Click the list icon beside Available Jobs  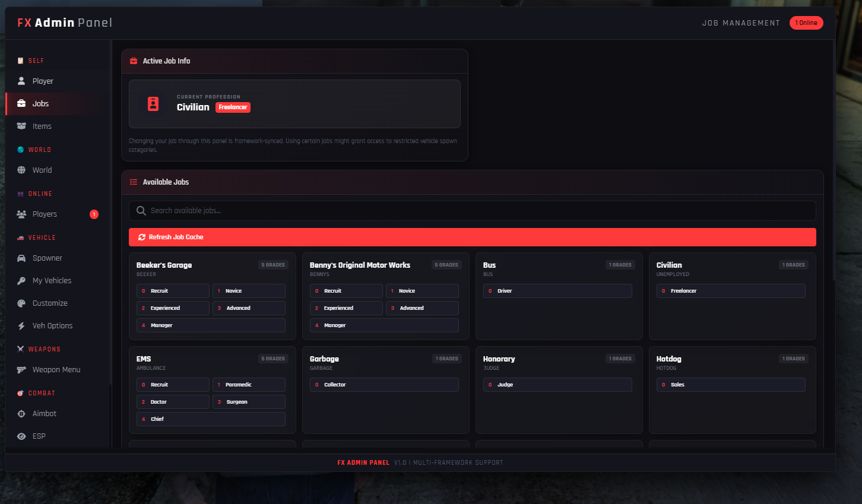click(x=134, y=182)
